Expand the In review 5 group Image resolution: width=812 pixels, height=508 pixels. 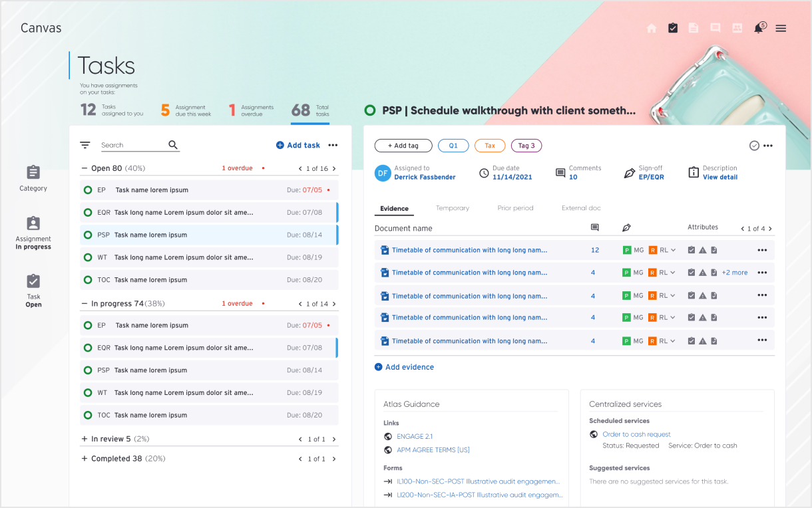click(85, 439)
